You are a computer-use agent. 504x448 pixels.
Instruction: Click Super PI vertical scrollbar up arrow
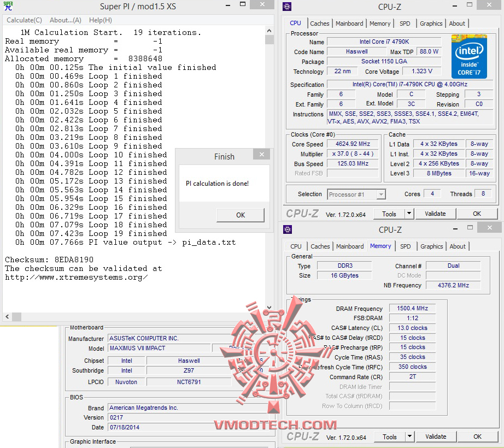click(269, 31)
